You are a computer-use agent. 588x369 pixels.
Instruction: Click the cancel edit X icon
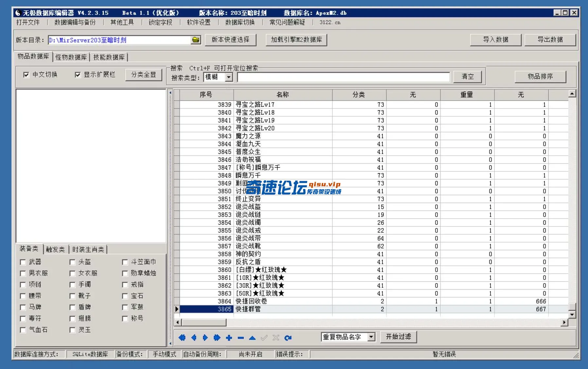point(276,338)
